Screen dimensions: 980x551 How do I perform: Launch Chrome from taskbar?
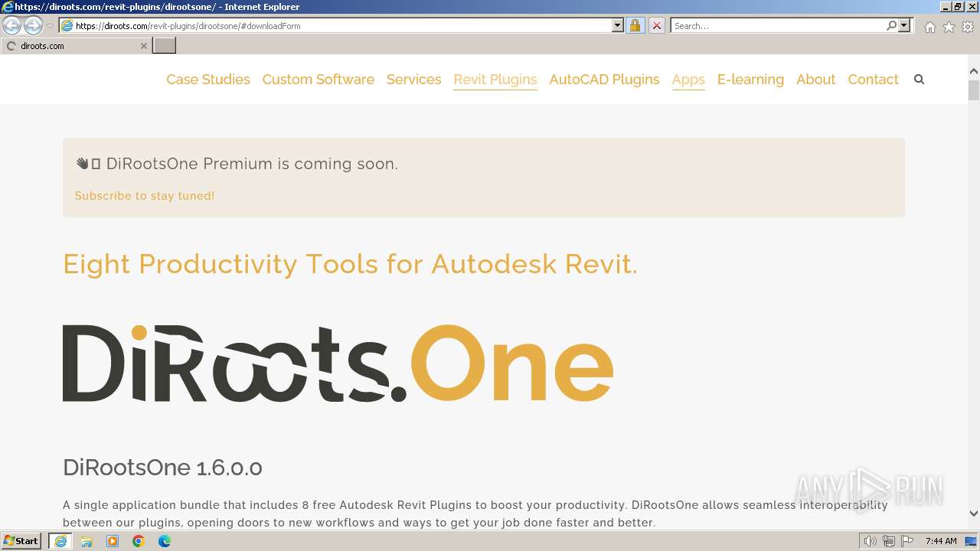[139, 541]
